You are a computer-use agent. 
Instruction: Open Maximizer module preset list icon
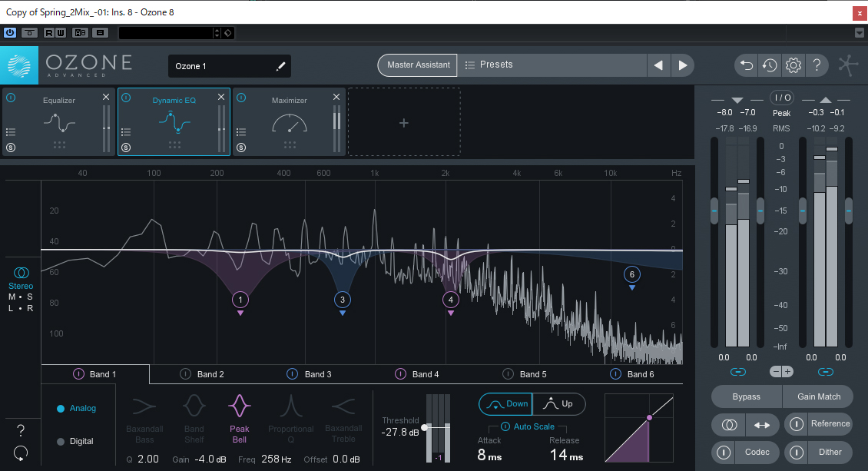240,132
